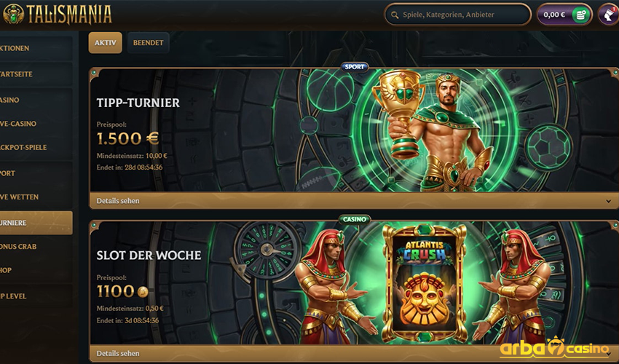Focus the Spiele, Kategorien, Anbieter search field
The image size is (619, 364).
click(x=458, y=15)
